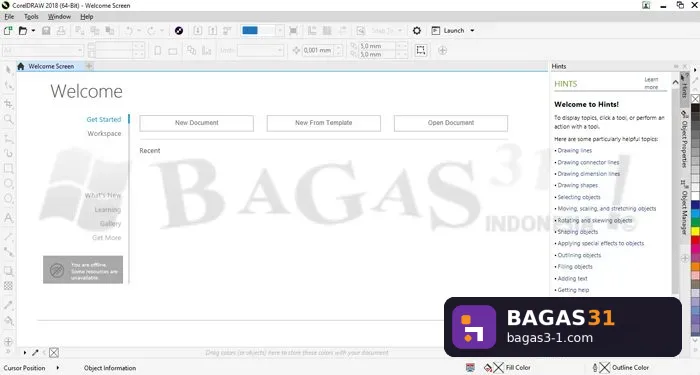Expand the Launch dropdown arrow

coord(472,30)
